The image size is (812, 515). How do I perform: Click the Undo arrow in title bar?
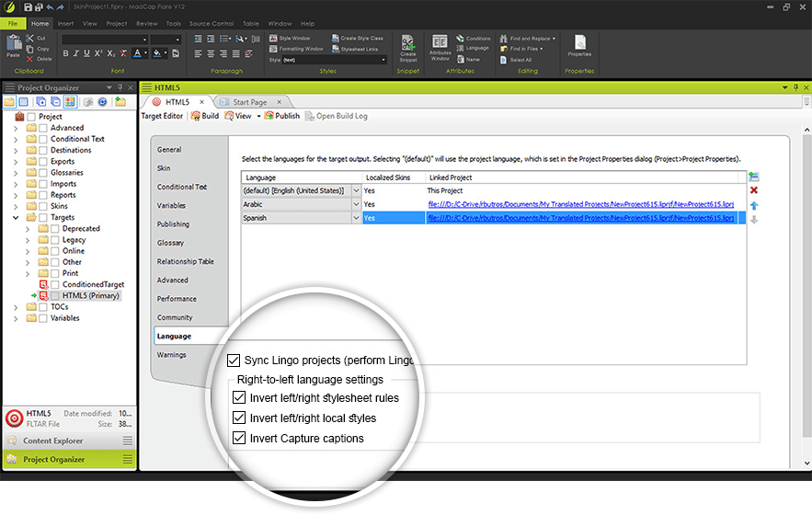(x=50, y=7)
